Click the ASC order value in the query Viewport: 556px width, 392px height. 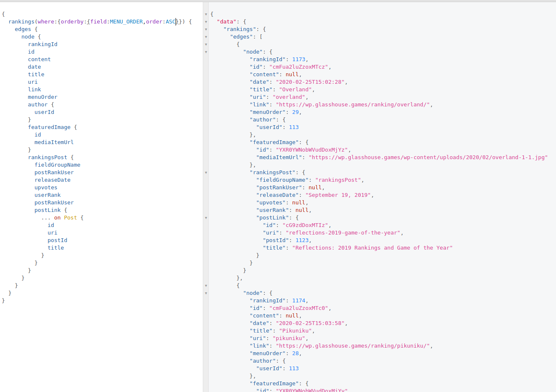[x=171, y=22]
